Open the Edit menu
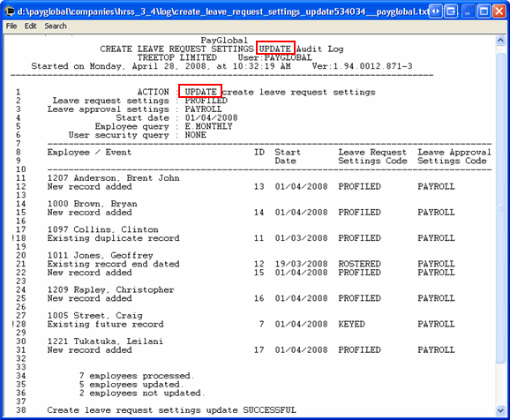Viewport: 510px width, 420px height. 31,26
